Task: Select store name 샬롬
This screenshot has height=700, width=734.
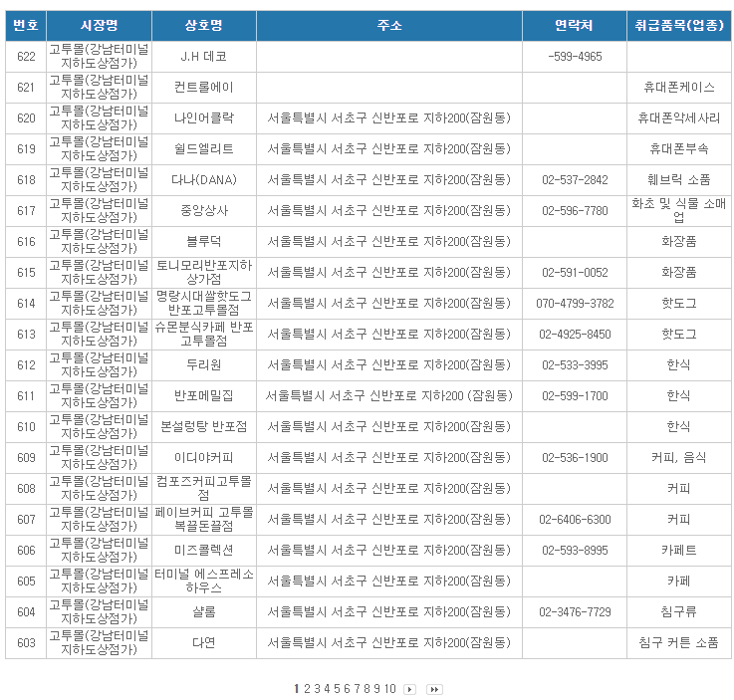Action: pos(203,612)
